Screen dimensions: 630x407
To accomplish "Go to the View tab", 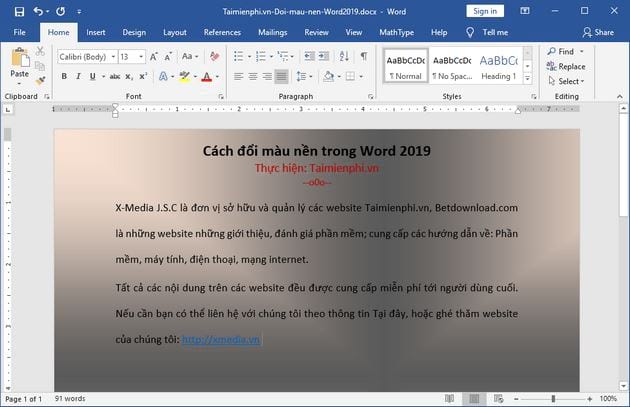I will coord(354,32).
